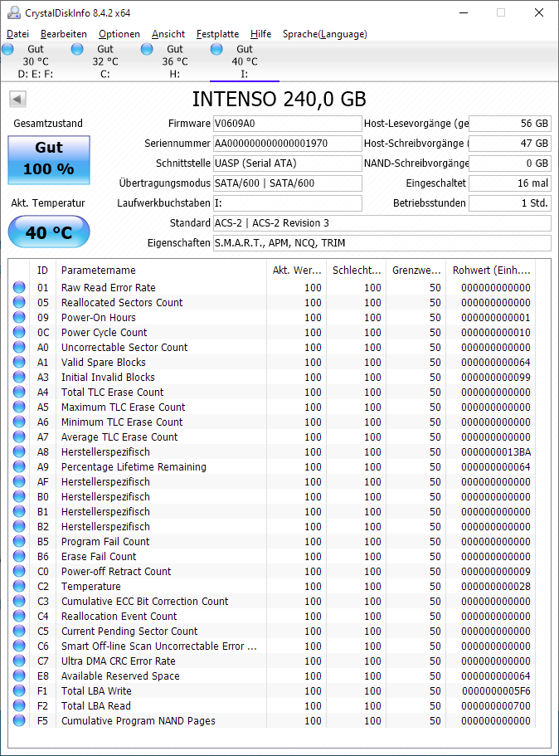Click the status icon for Uncorrectable Sector Count
Image resolution: width=559 pixels, height=756 pixels.
tap(19, 347)
